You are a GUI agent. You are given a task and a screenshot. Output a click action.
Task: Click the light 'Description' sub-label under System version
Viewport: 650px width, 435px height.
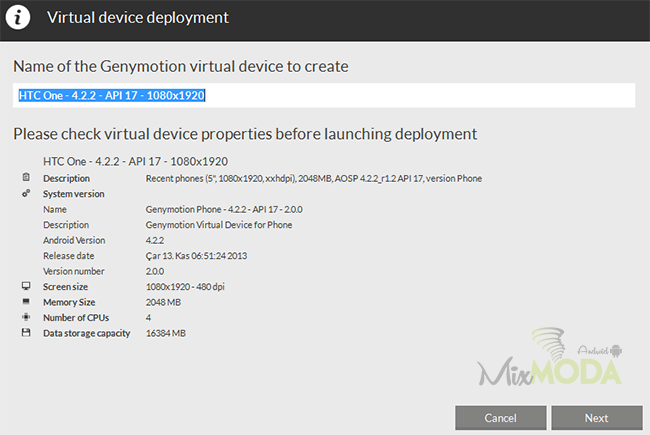[x=66, y=225]
